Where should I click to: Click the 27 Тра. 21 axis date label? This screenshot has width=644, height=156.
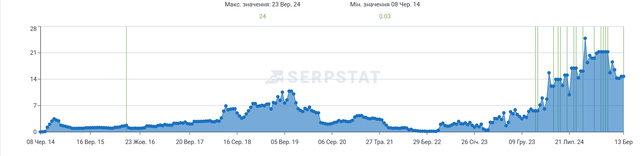(x=379, y=142)
